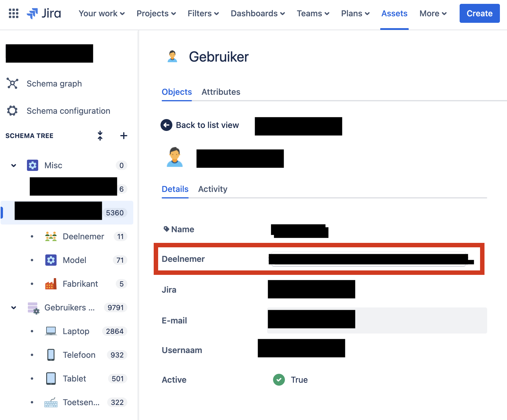
Task: Open Your work dropdown
Action: coord(102,13)
